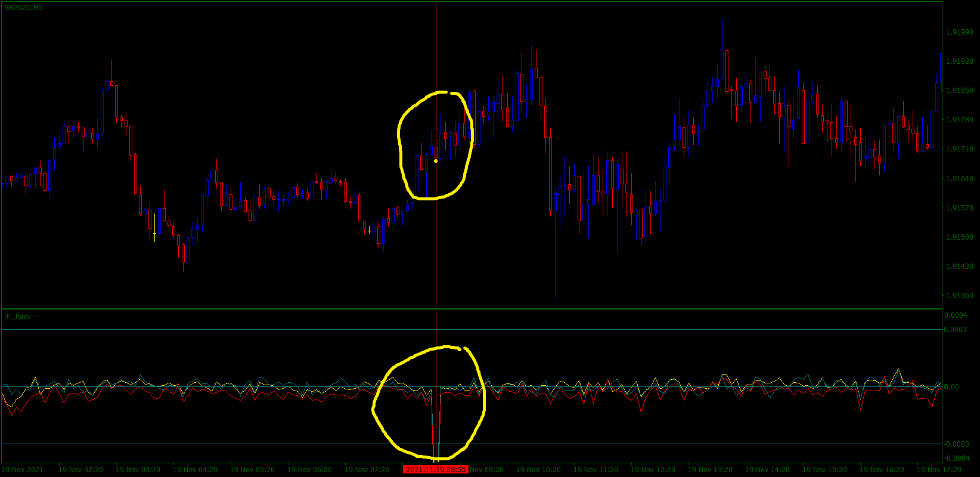The width and height of the screenshot is (980, 477).
Task: Click the 19 Nov 14:20 time label
Action: 767,470
